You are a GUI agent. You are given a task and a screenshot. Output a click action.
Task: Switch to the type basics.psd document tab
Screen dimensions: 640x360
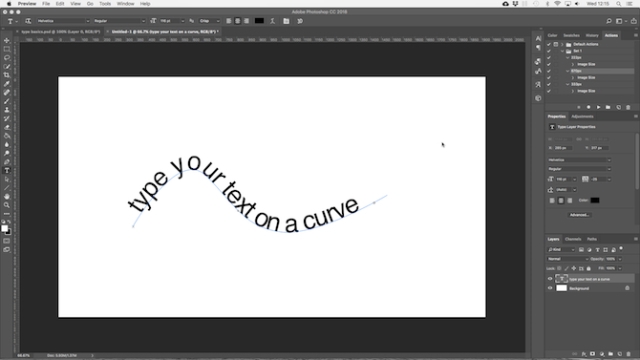point(60,31)
